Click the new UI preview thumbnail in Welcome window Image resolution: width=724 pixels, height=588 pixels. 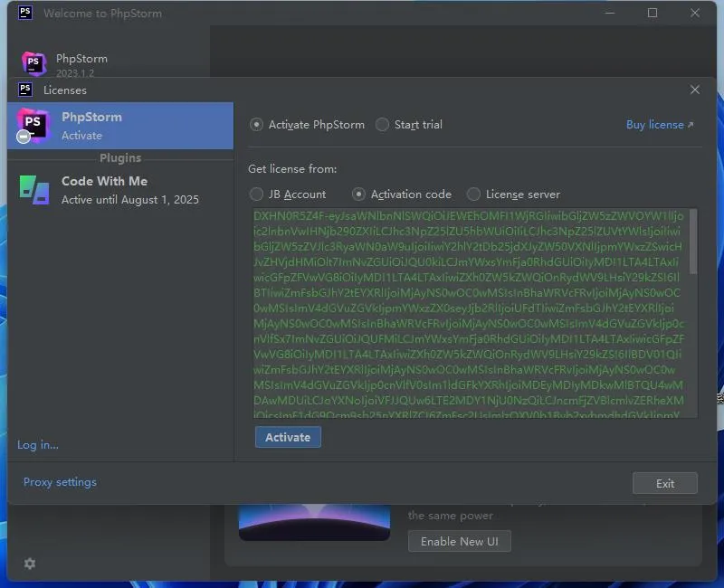pyautogui.click(x=314, y=523)
